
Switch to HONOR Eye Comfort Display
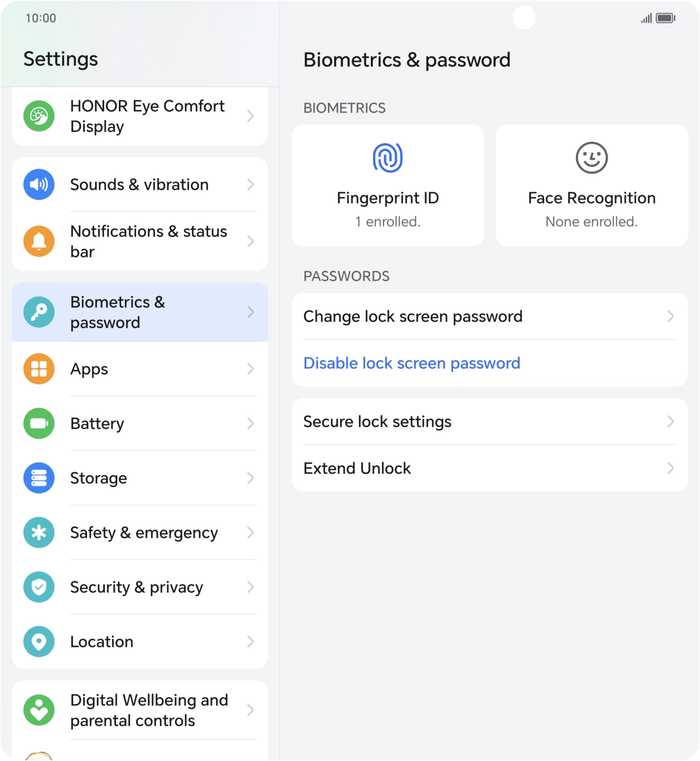140,116
